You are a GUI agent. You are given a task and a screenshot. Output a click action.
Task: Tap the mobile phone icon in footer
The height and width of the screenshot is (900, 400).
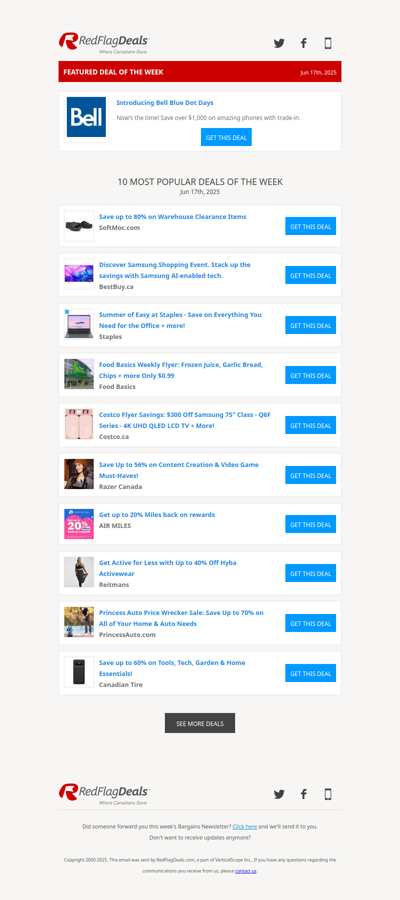tap(328, 794)
